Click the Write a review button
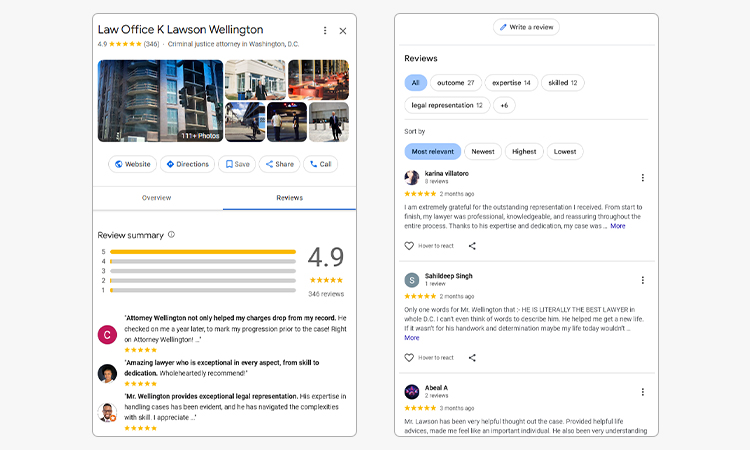This screenshot has height=450, width=750. pyautogui.click(x=526, y=27)
